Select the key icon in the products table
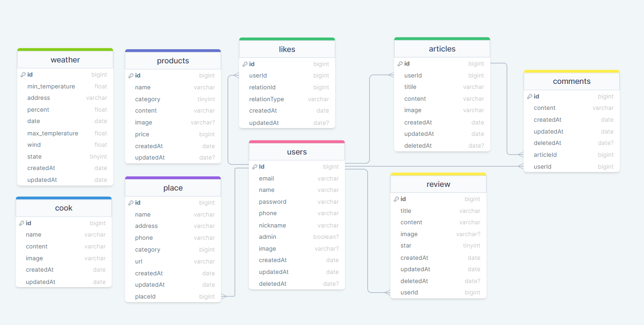Viewport: 644px width, 325px height. [131, 76]
